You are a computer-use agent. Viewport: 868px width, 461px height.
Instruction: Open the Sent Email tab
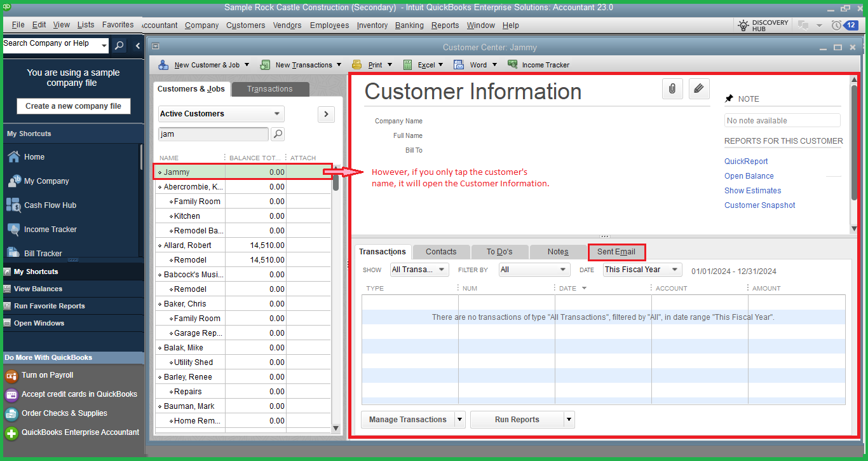(616, 252)
